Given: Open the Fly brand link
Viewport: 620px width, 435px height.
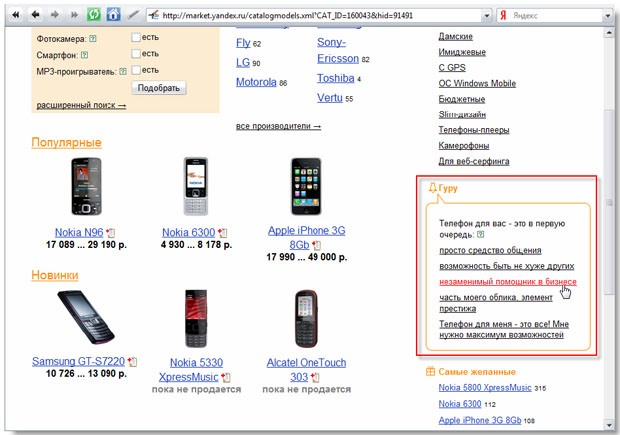Looking at the screenshot, I should coord(243,43).
